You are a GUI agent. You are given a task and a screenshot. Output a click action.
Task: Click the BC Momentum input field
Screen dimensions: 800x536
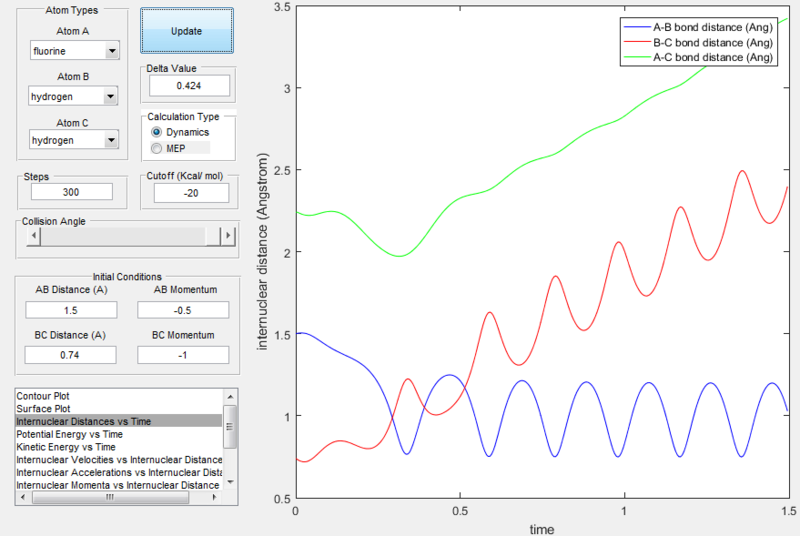183,355
